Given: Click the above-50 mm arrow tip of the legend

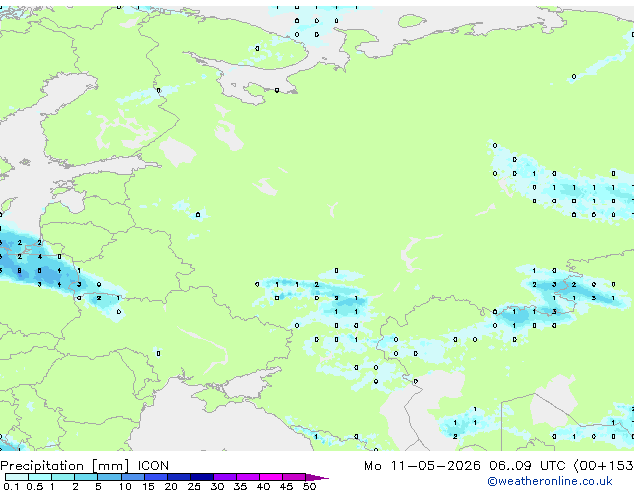Looking at the screenshot, I should coord(317,477).
